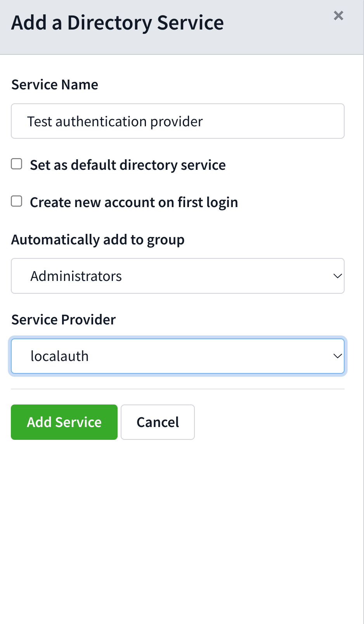This screenshot has width=364, height=624.
Task: Check the Set as default directory service box
Action: click(x=16, y=164)
